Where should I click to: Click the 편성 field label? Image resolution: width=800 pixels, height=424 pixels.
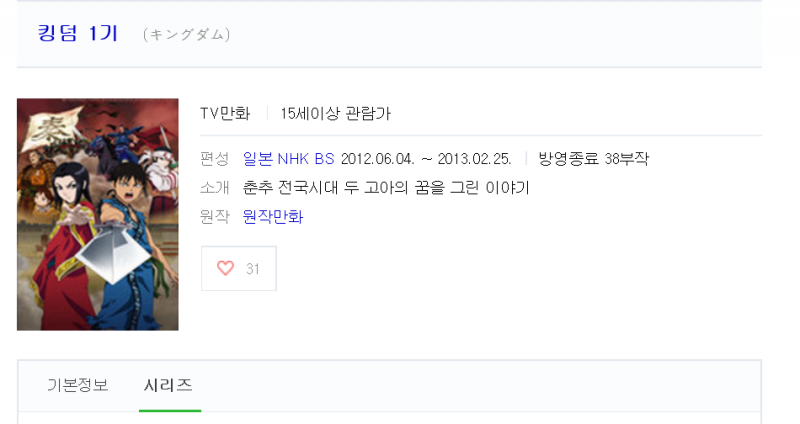214,158
